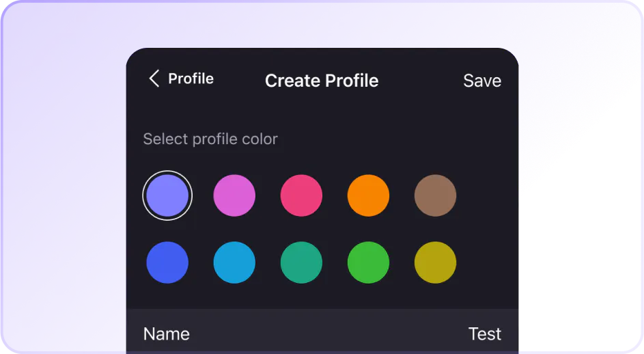Click the Create Profile title
The width and height of the screenshot is (644, 354).
[x=322, y=81]
